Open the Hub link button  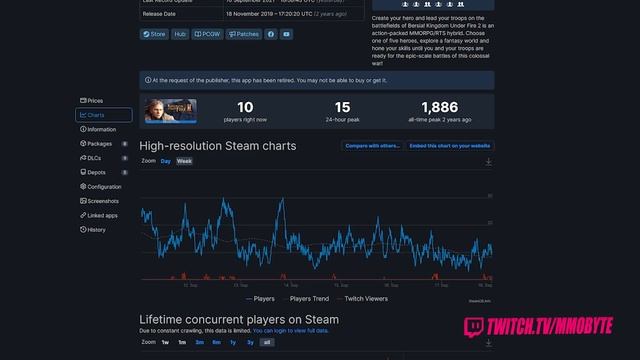(x=180, y=34)
